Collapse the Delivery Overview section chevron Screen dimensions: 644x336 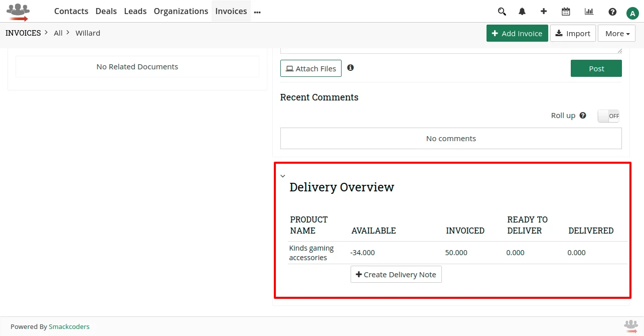click(x=283, y=176)
